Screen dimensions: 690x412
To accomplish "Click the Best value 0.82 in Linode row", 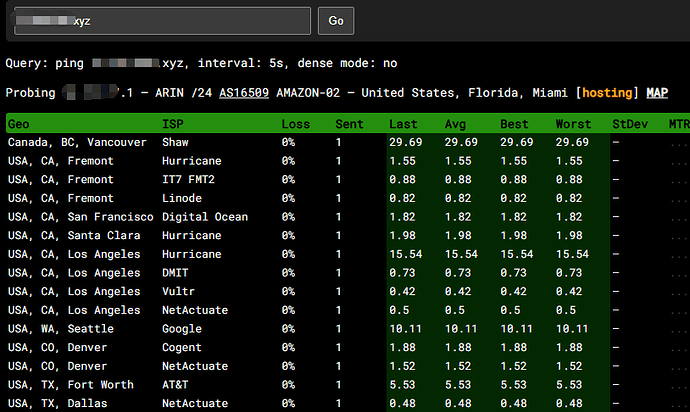I will point(513,198).
